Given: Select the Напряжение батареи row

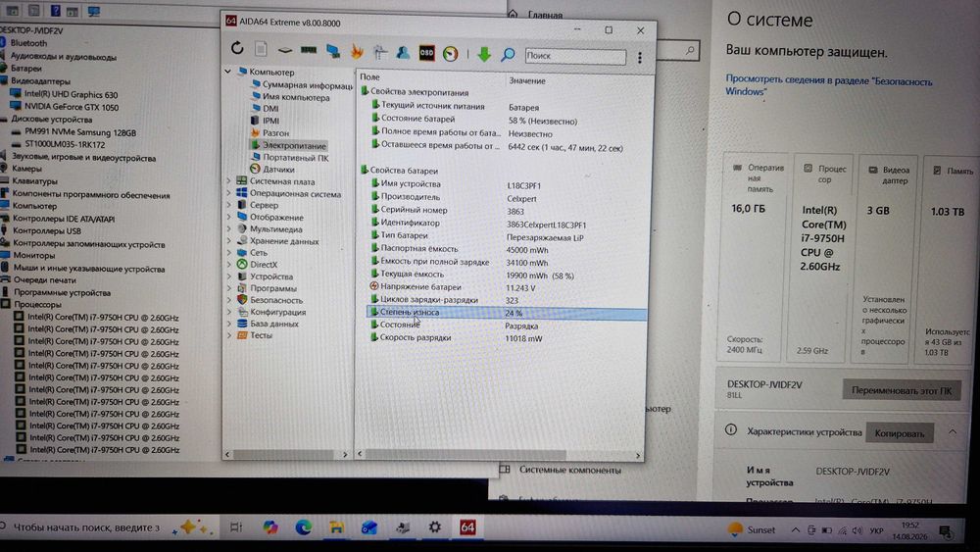Looking at the screenshot, I should pos(507,287).
